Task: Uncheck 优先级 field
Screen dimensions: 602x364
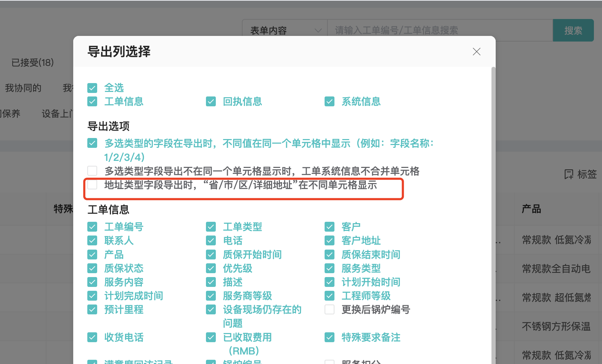Action: [x=211, y=268]
